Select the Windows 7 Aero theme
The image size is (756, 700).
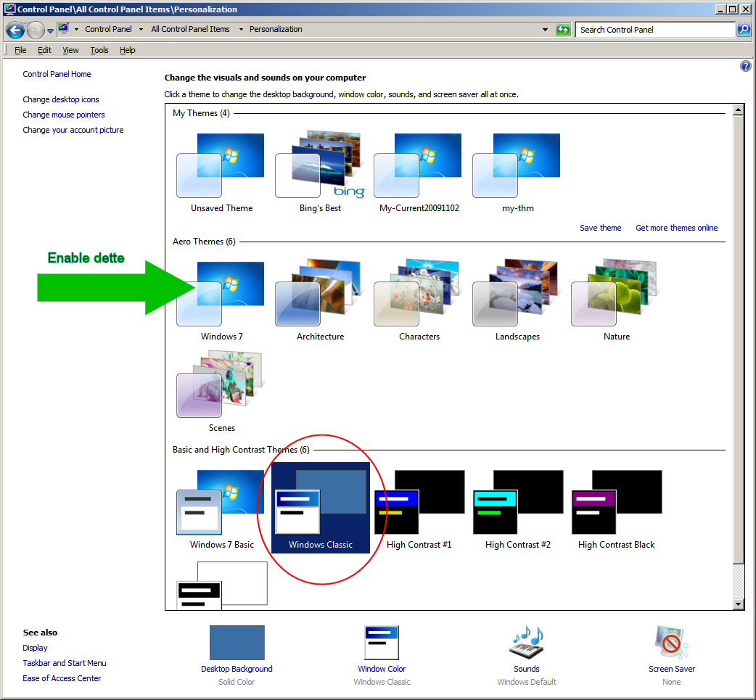click(x=221, y=301)
